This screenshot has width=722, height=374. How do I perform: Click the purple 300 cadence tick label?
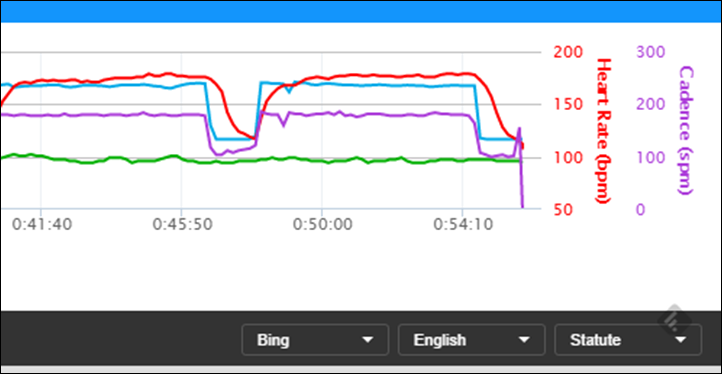(650, 52)
